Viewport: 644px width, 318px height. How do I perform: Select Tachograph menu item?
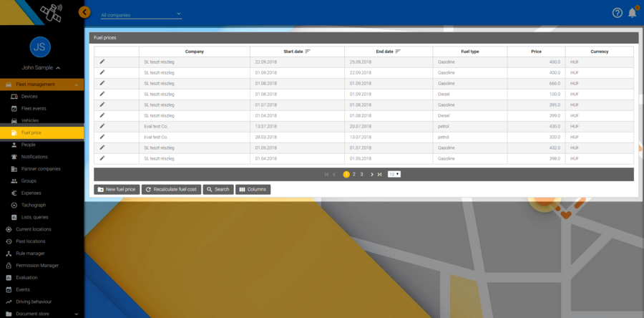click(x=33, y=205)
